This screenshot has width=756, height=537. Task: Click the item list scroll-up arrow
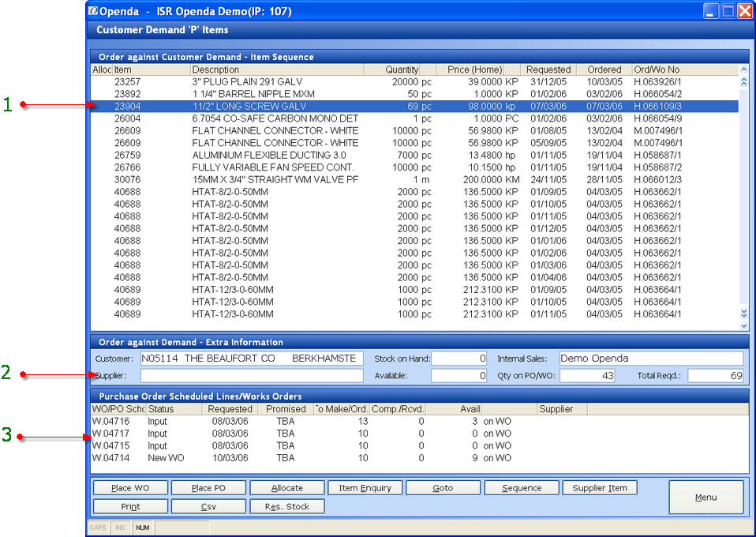pyautogui.click(x=743, y=70)
